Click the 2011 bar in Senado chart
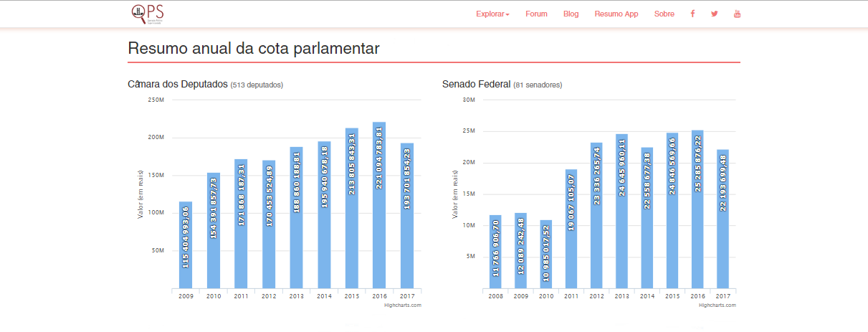This screenshot has height=332, width=868. click(x=571, y=229)
